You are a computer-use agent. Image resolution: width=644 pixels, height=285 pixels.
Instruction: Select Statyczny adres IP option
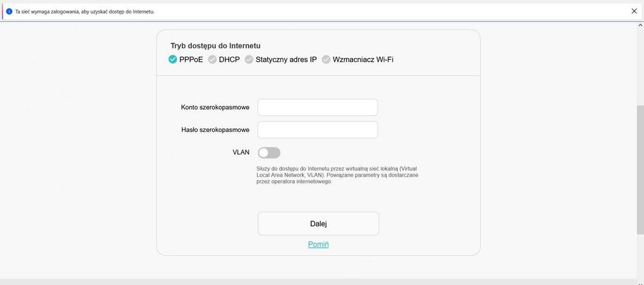click(249, 60)
